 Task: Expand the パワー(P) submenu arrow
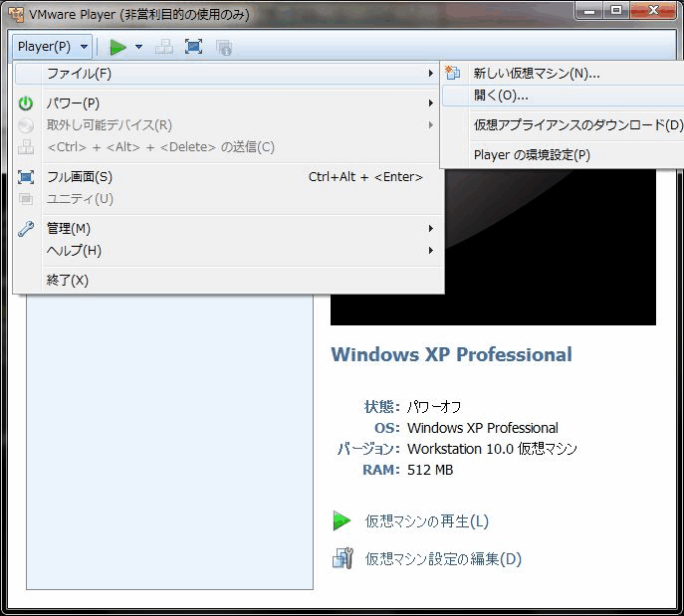pyautogui.click(x=430, y=103)
